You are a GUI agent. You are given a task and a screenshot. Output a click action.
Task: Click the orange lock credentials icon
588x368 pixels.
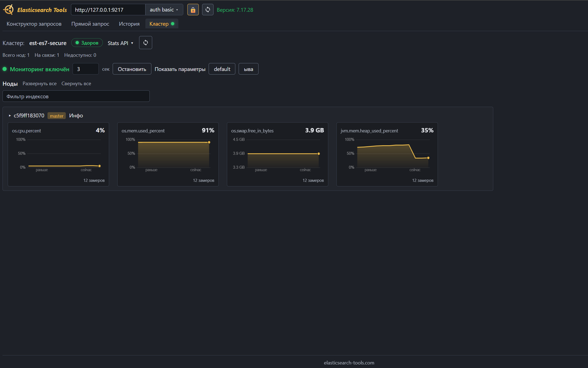pos(193,10)
